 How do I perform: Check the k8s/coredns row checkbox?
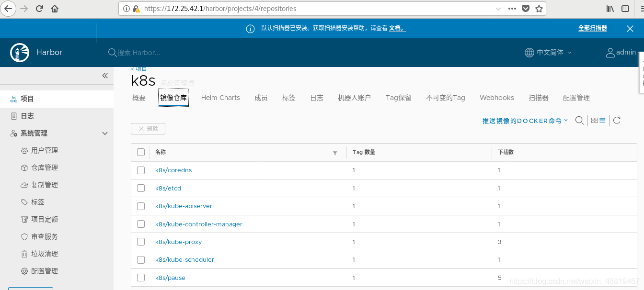click(141, 170)
